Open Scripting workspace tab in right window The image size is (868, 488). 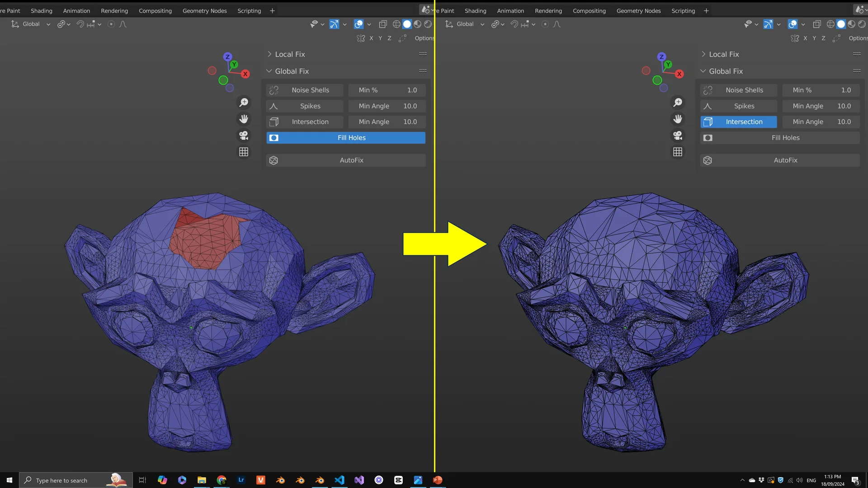(683, 11)
